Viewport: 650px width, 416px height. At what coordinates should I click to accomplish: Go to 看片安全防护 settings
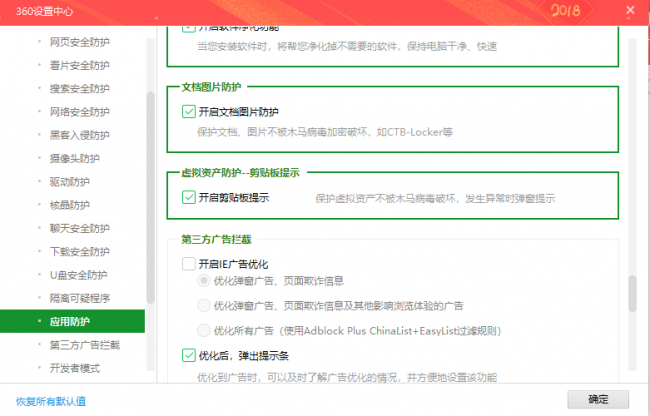click(80, 65)
